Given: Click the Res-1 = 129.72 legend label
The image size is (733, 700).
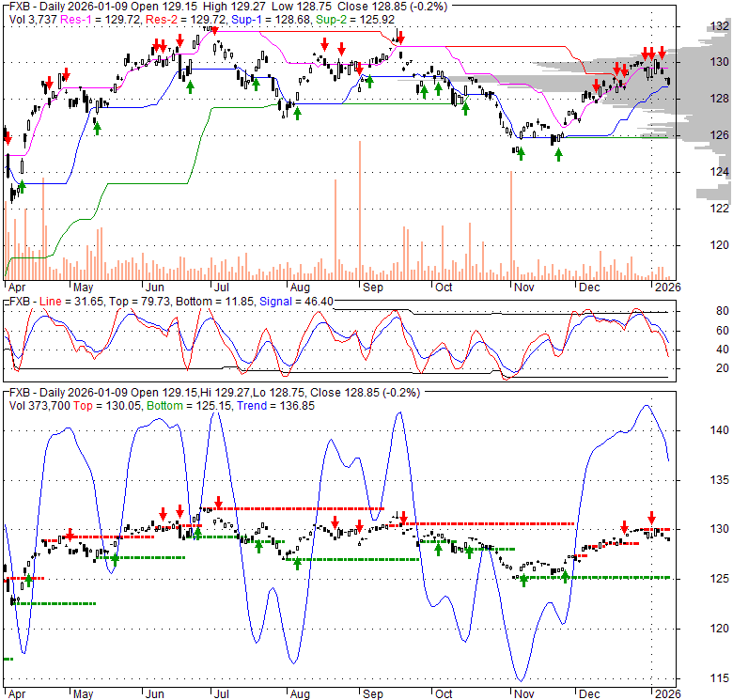Looking at the screenshot, I should 94,19.
